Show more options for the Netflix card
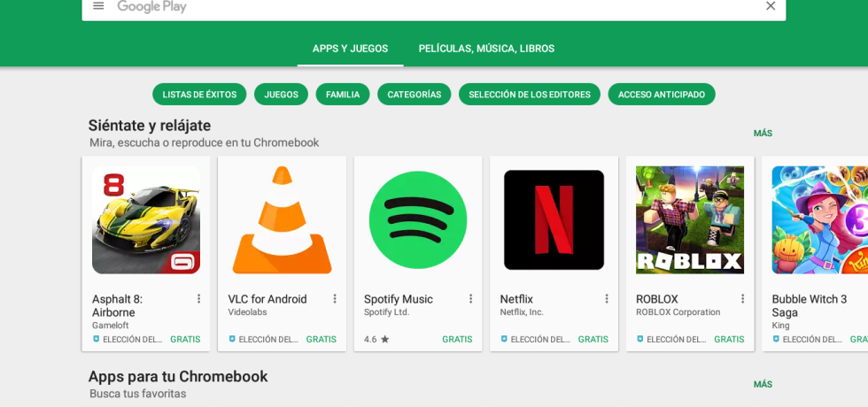This screenshot has width=868, height=407. pos(607,299)
